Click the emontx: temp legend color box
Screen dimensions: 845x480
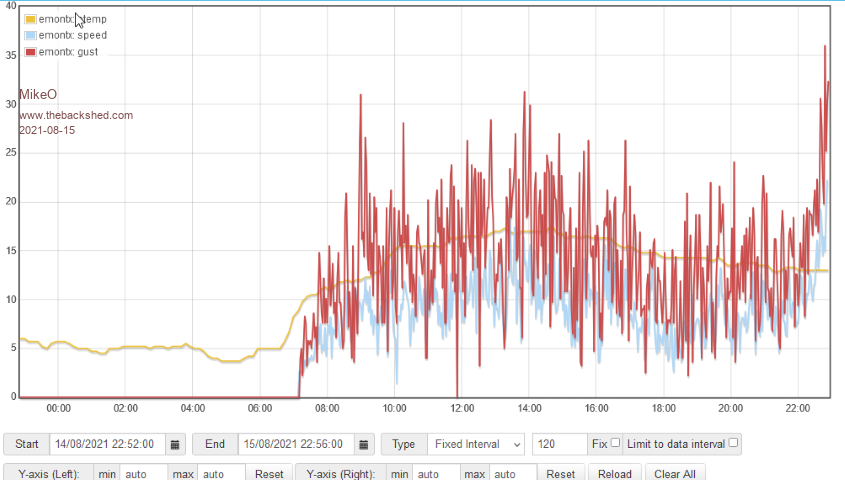point(30,19)
